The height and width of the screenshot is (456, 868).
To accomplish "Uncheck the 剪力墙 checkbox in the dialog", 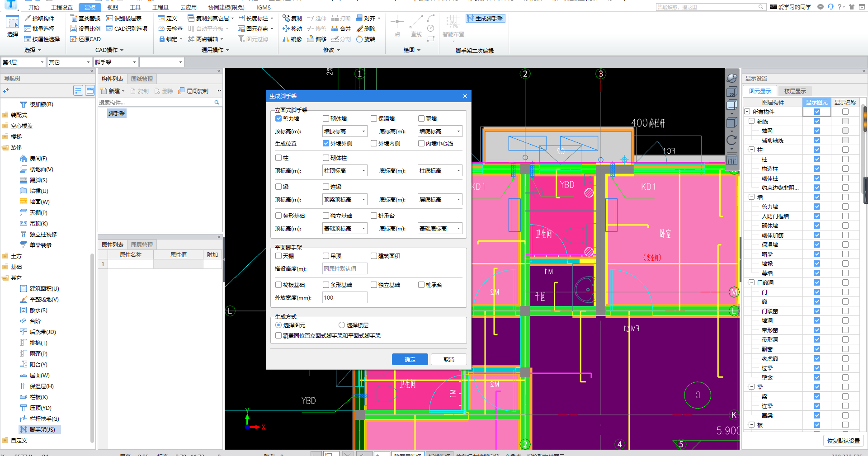I will [x=278, y=118].
